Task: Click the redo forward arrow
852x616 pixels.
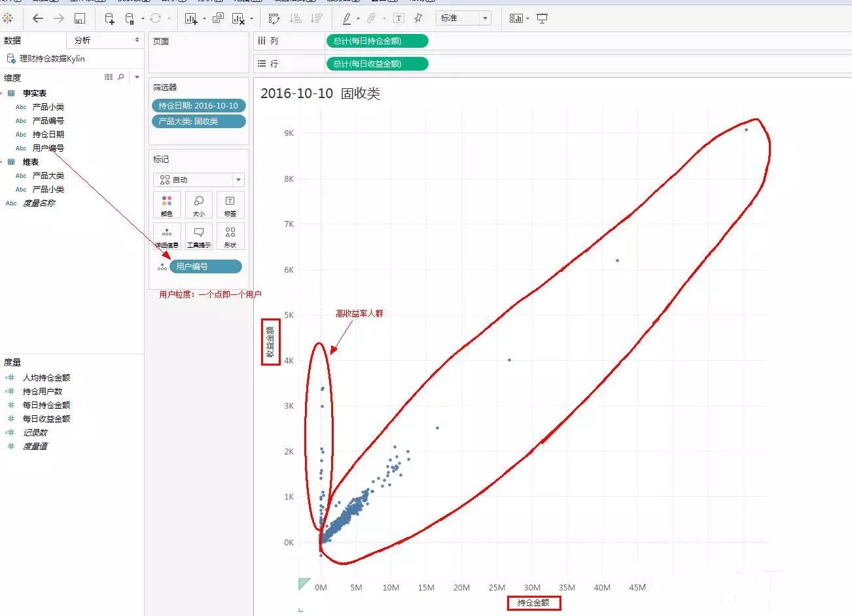Action: tap(59, 18)
